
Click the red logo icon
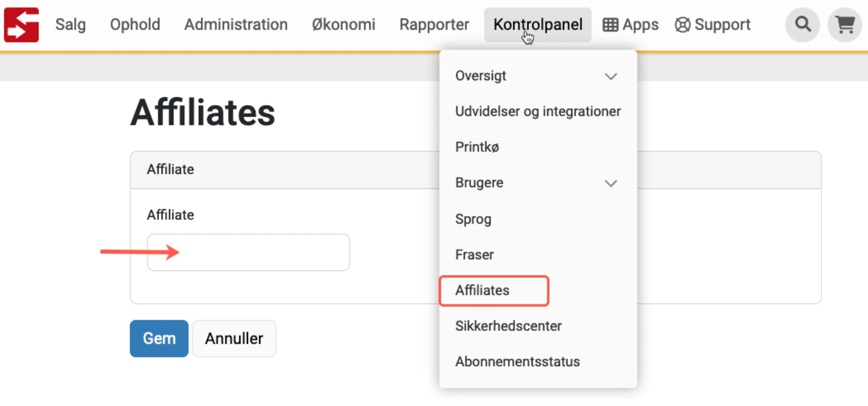[x=21, y=24]
